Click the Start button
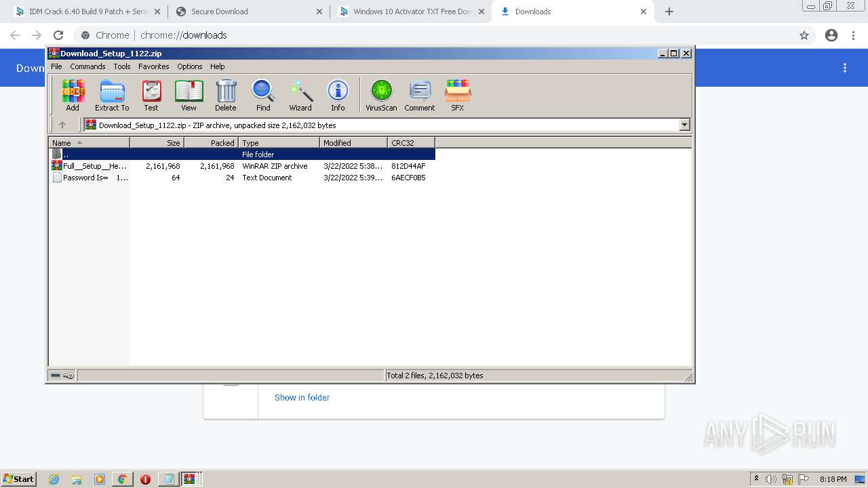The height and width of the screenshot is (488, 868). tap(19, 479)
